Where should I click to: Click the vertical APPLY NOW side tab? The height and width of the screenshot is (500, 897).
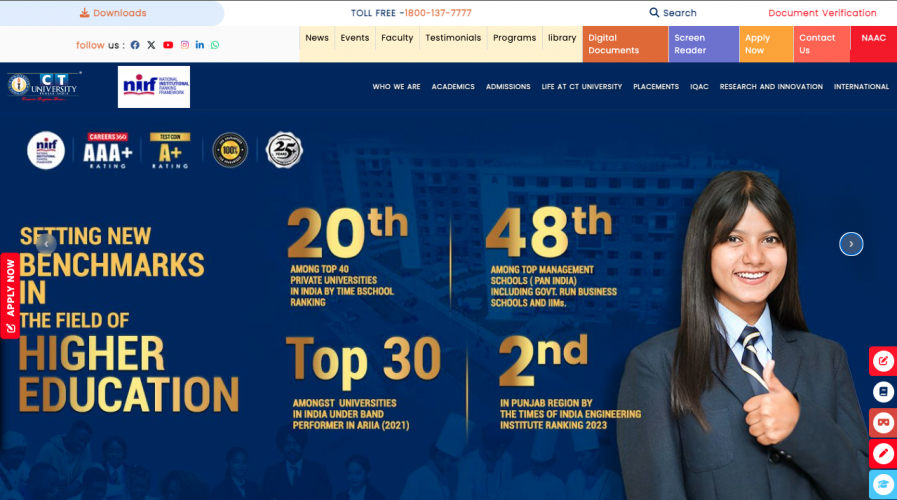[x=10, y=296]
